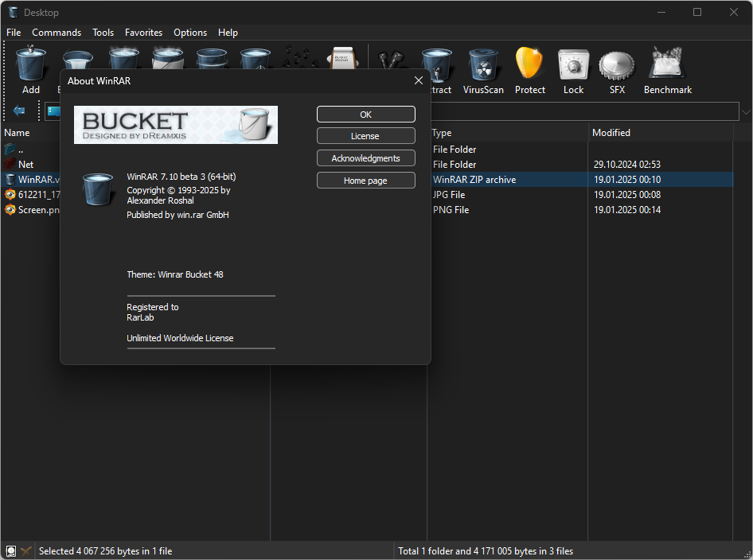Click the Protect shield toolbar icon
The image size is (753, 560).
tap(529, 63)
